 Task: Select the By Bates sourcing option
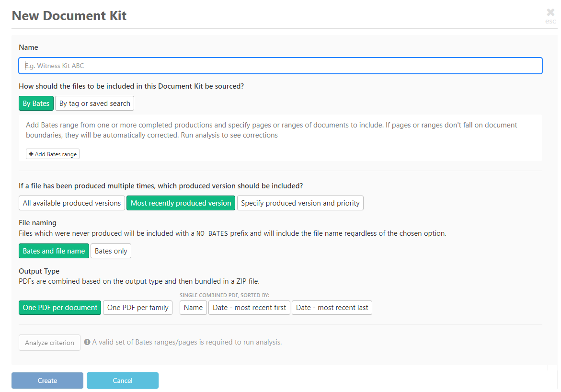(x=36, y=103)
